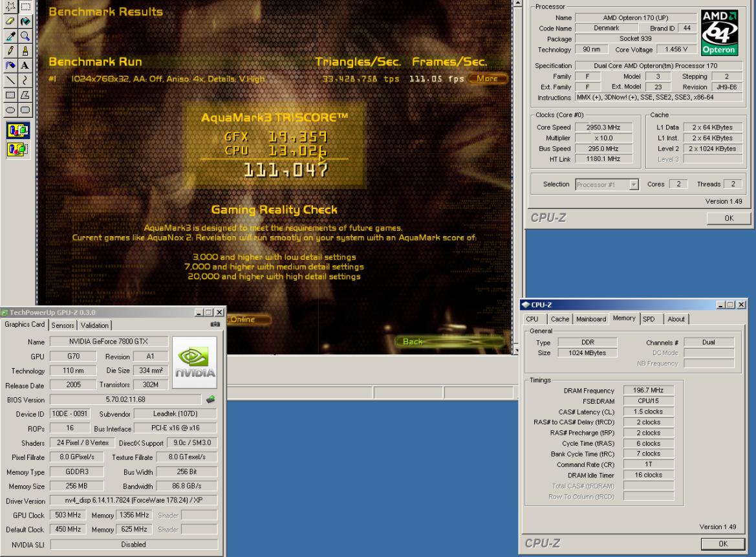Pick the Fill With Color bucket tool
Image resolution: width=756 pixels, height=557 pixels.
[x=25, y=21]
